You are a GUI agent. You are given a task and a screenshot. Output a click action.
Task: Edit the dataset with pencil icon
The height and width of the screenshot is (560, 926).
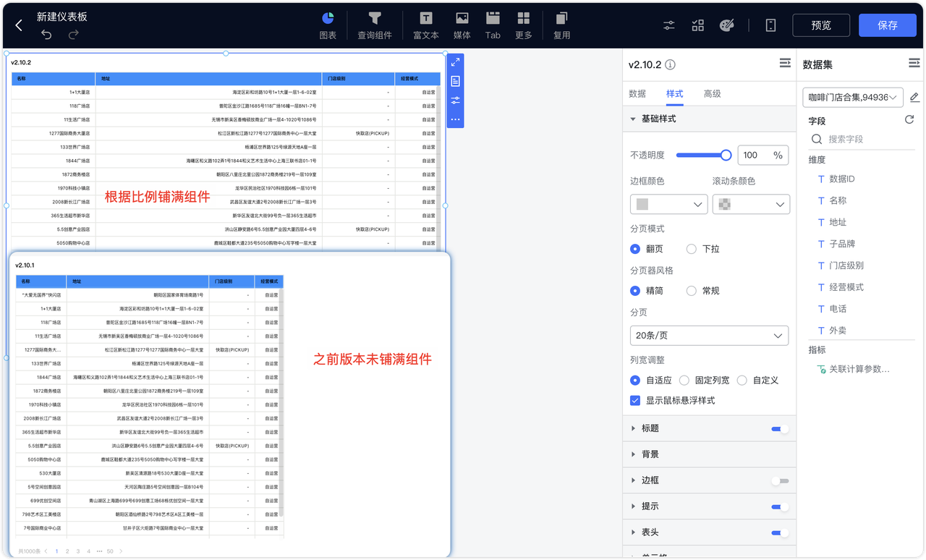[x=914, y=97]
